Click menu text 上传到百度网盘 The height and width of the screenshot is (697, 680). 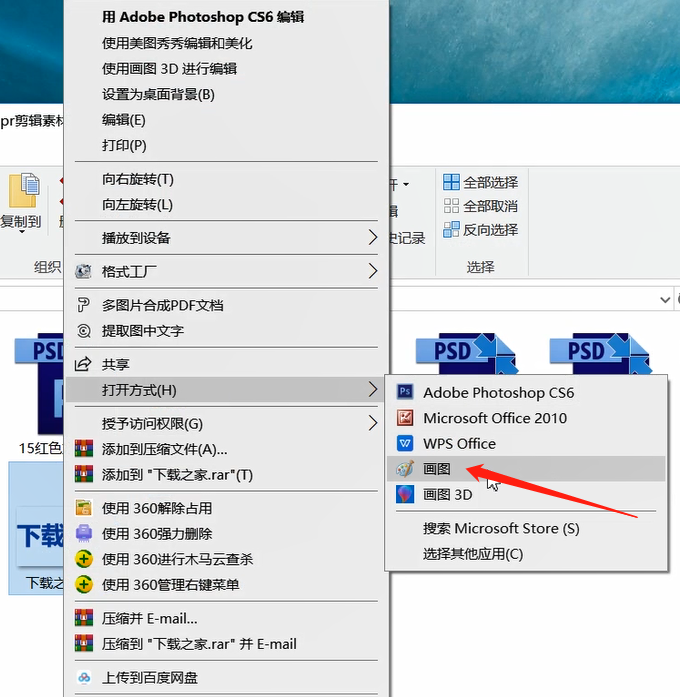point(150,678)
